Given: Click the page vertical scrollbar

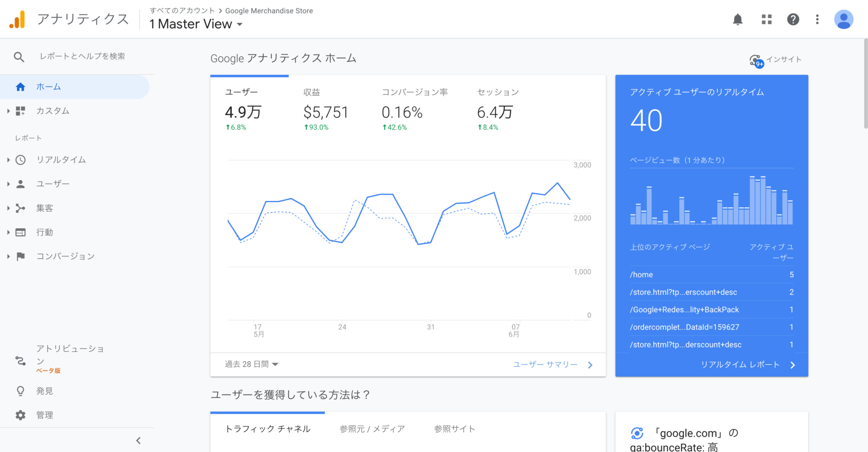Looking at the screenshot, I should [865, 84].
